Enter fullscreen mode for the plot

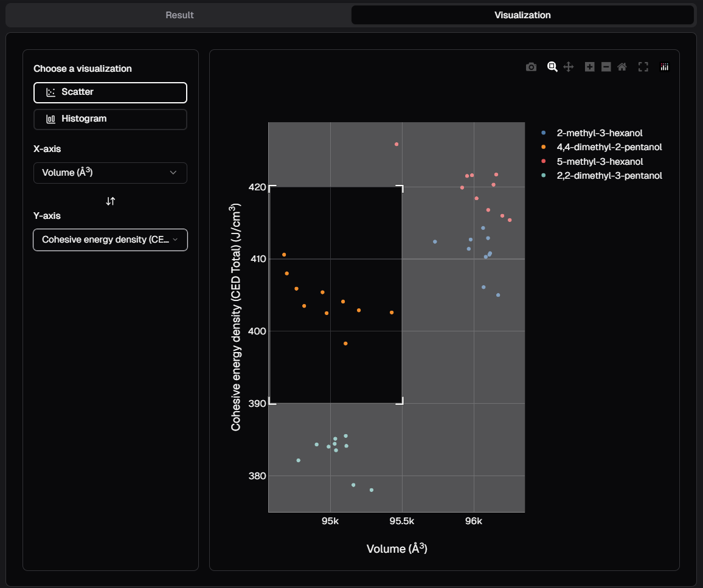(643, 67)
